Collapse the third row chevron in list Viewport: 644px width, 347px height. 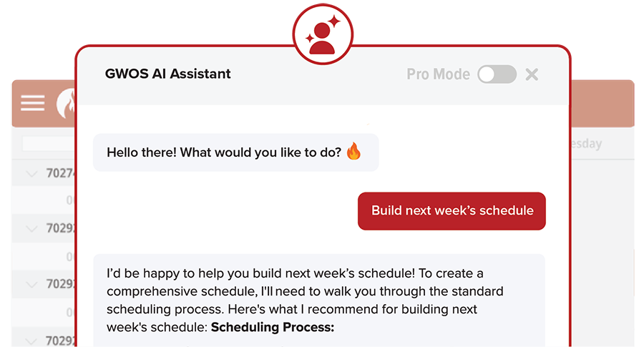click(x=31, y=284)
